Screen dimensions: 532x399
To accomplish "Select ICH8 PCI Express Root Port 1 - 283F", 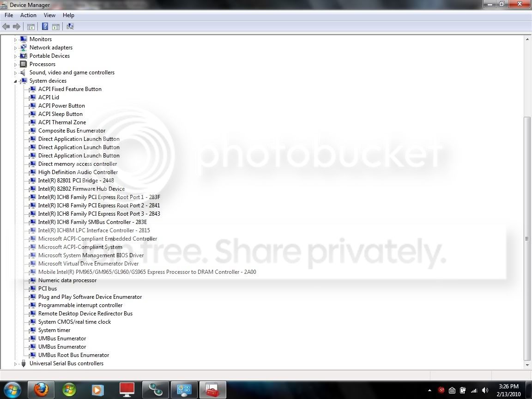I will coord(99,197).
